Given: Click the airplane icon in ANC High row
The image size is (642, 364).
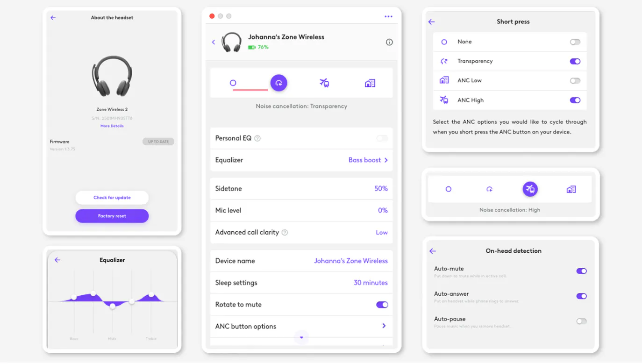Looking at the screenshot, I should click(x=444, y=100).
